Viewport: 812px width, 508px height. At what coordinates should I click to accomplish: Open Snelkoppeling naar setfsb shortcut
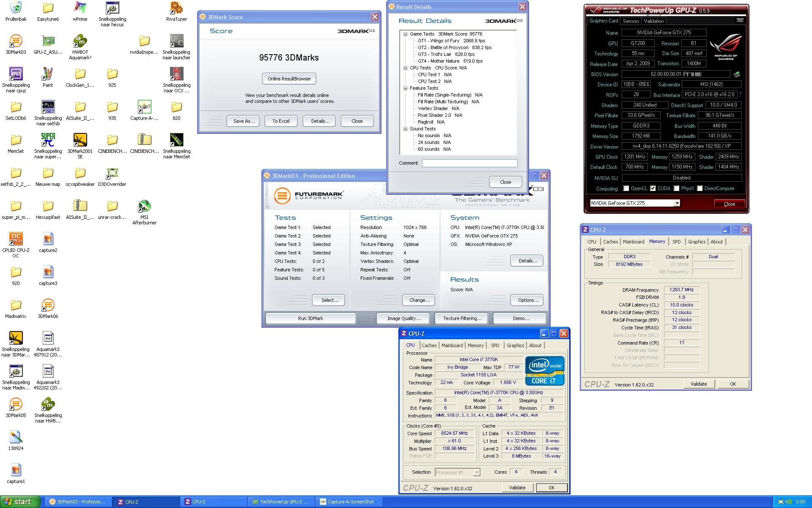[48, 113]
